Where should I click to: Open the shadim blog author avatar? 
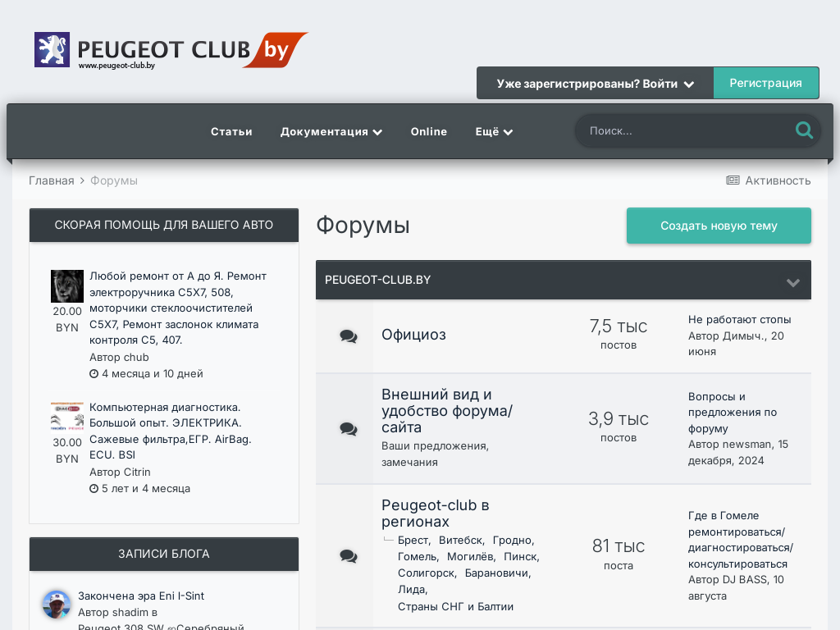pyautogui.click(x=57, y=605)
